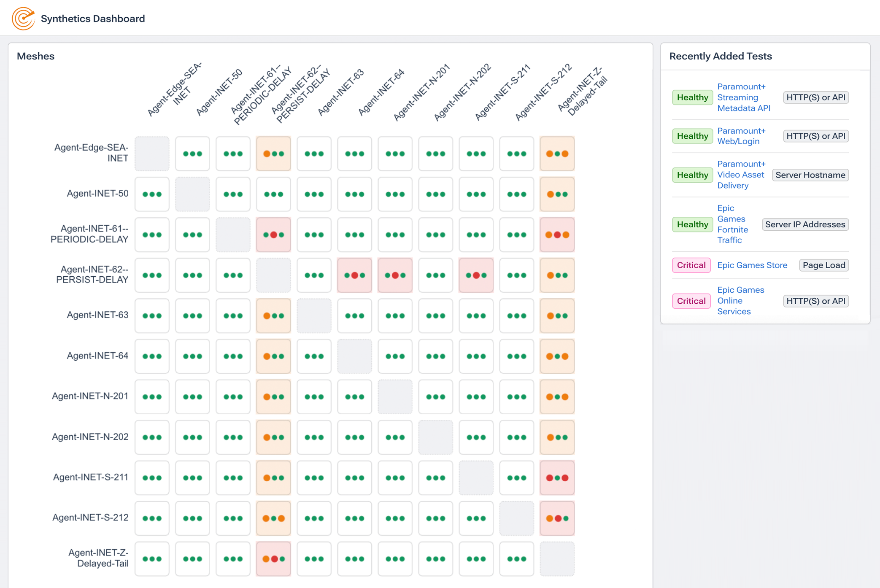Click Critical badge for Epic Games Store
This screenshot has height=588, width=880.
coord(691,265)
